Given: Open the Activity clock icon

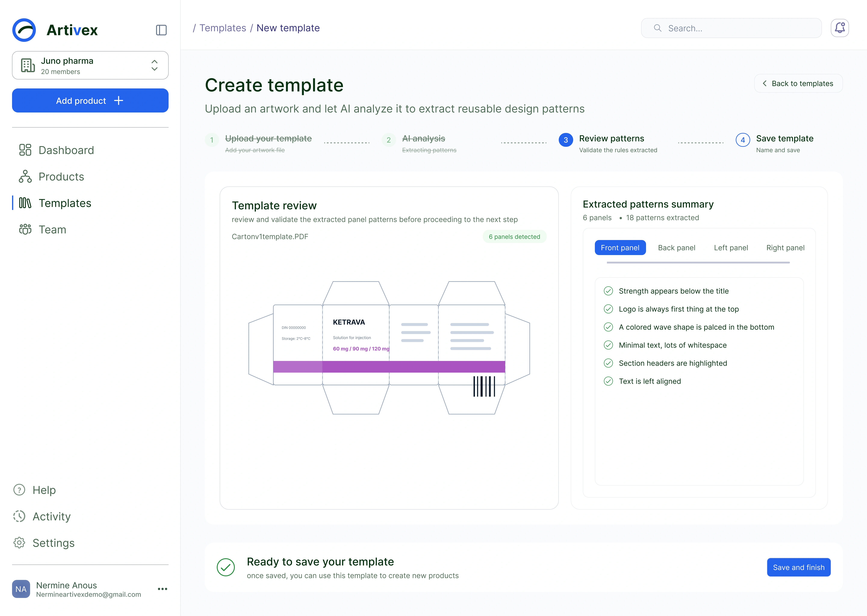Looking at the screenshot, I should pos(19,516).
